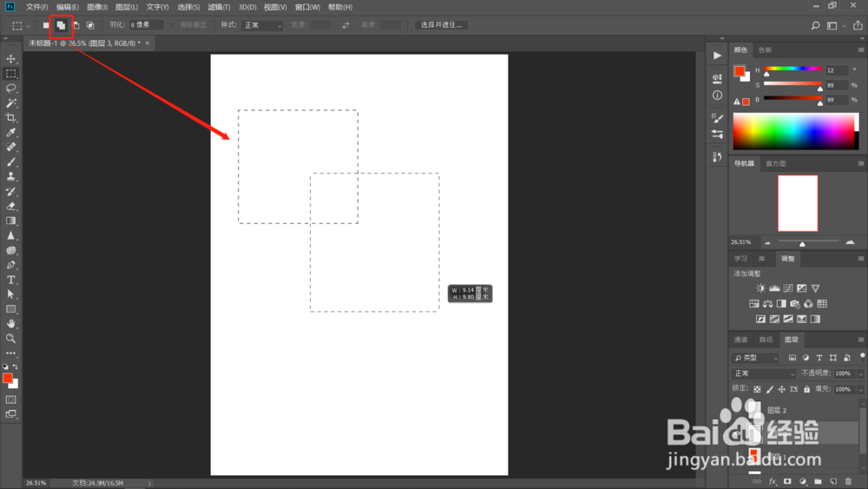Select the Zoom tool
This screenshot has height=489, width=868.
10,339
